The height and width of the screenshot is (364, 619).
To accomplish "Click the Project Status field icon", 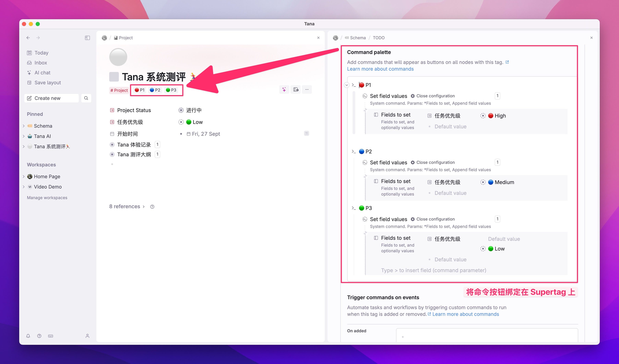I will click(x=112, y=110).
